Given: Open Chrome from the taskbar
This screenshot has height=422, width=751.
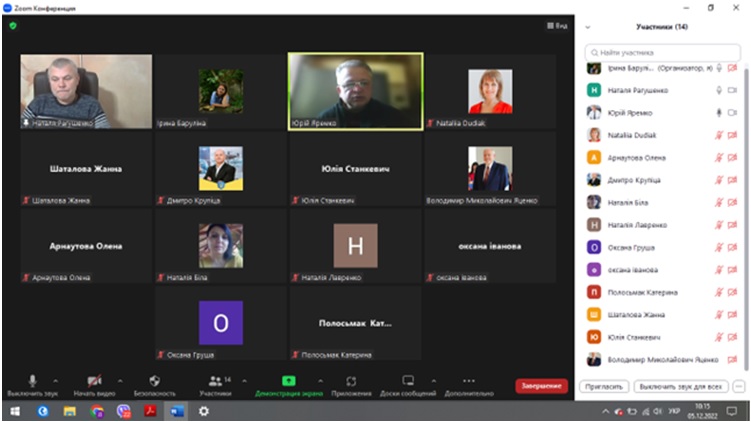Looking at the screenshot, I should coord(97,411).
